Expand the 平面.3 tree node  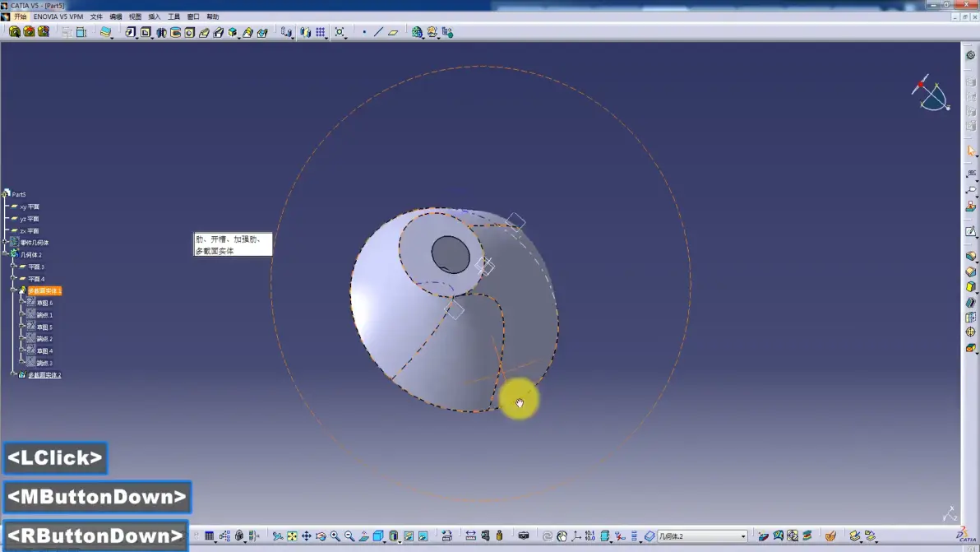pos(14,267)
